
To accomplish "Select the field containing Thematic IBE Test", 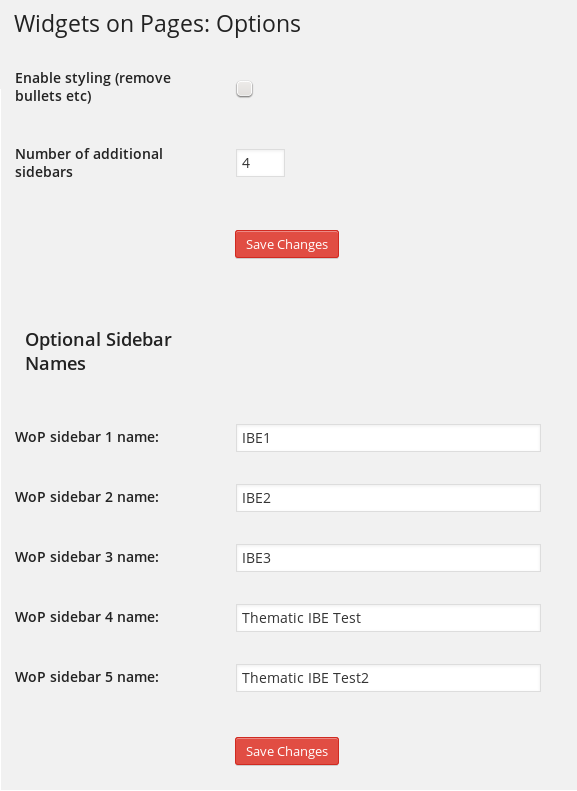I will pyautogui.click(x=388, y=618).
